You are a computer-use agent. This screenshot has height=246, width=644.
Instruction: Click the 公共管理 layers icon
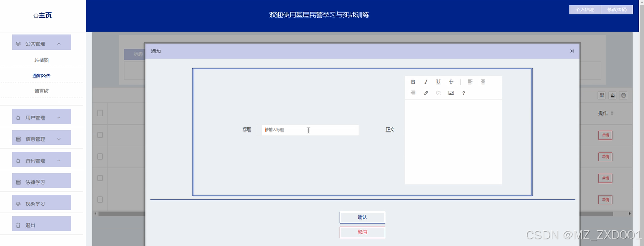(x=18, y=44)
